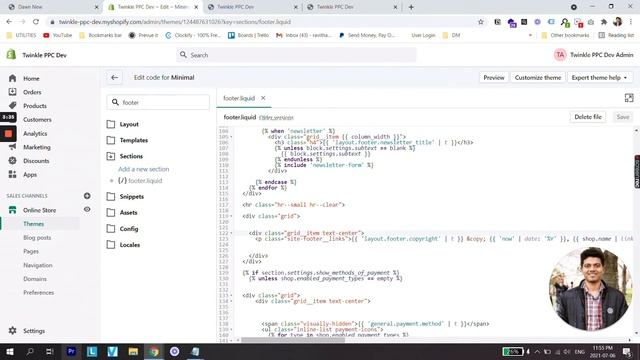This screenshot has width=640, height=360.
Task: Go back from Edit code page
Action: coord(114,78)
